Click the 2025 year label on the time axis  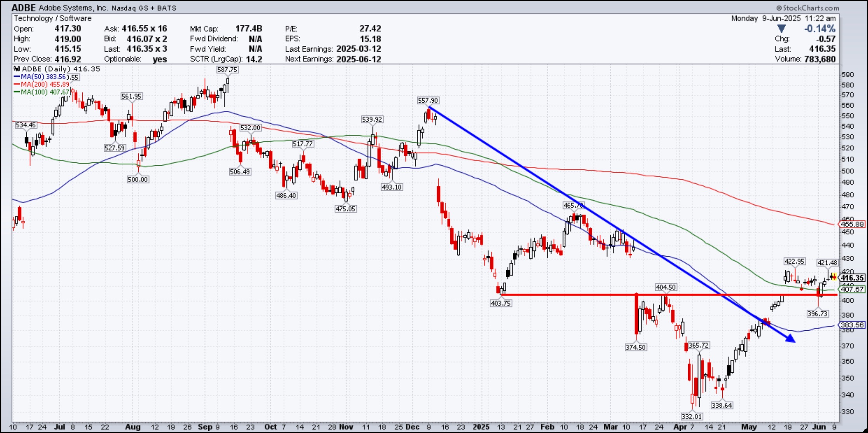tap(481, 427)
